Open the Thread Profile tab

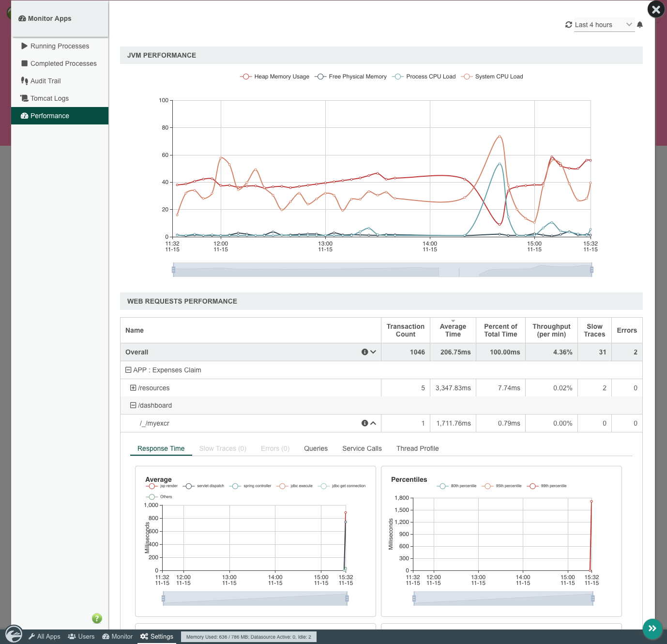coord(417,448)
